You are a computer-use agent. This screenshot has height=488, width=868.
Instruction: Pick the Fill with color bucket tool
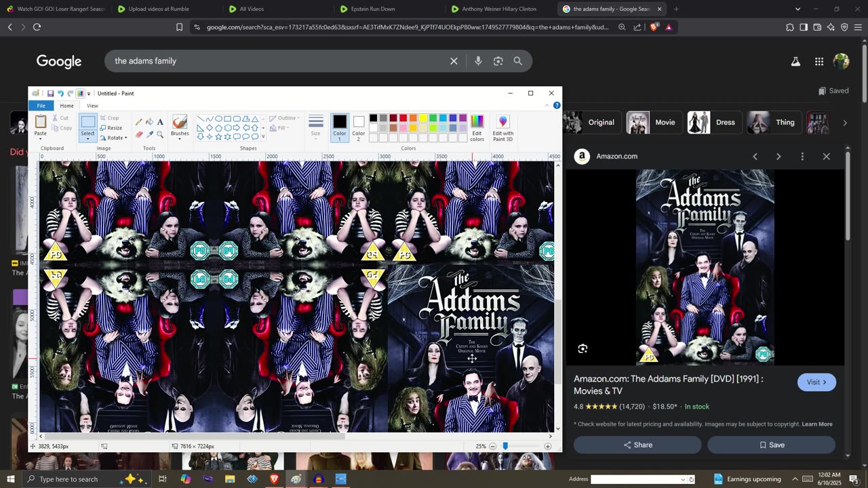(x=150, y=122)
